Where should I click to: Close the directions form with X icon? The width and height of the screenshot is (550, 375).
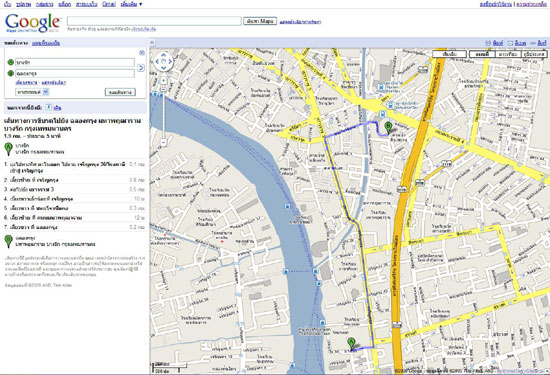click(142, 53)
